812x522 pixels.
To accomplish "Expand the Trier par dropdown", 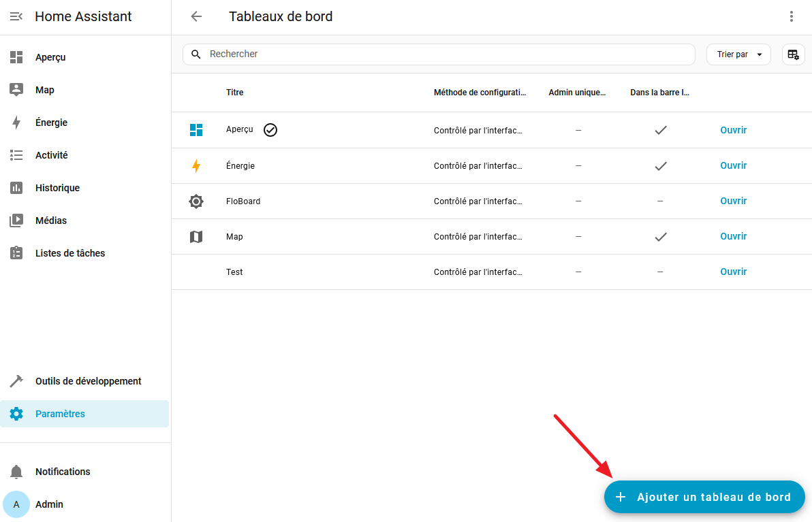I will point(738,54).
